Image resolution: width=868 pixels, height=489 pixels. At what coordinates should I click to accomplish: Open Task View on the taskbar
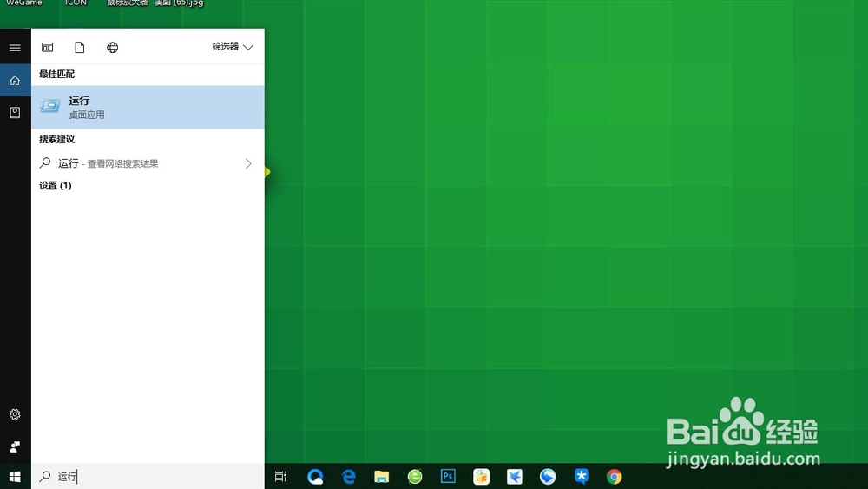[x=280, y=476]
